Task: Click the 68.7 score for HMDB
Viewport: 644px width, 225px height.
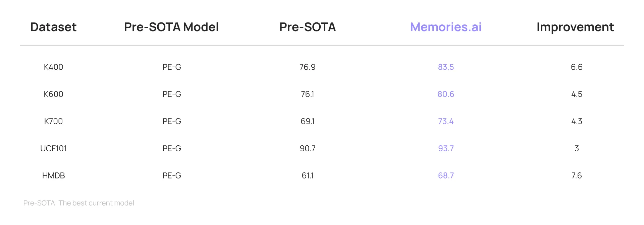Action: tap(445, 175)
